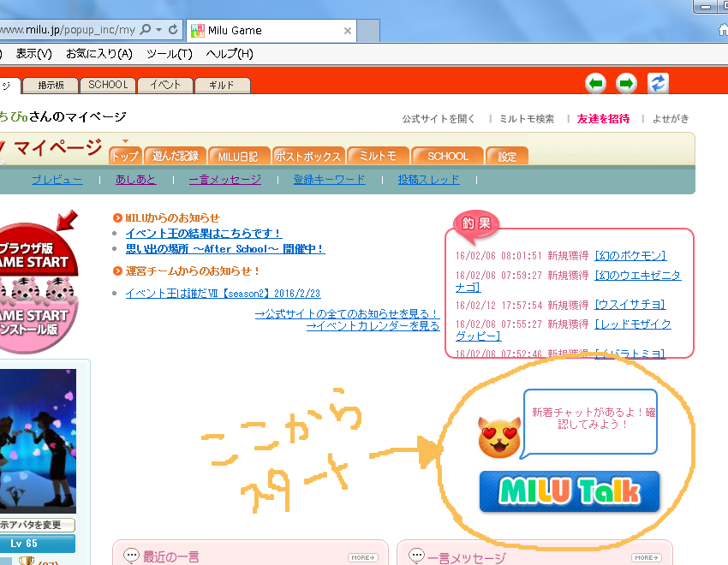Click the orange bullet beside MILUからのお知らせ
Screen dimensions: 728x565
117,218
